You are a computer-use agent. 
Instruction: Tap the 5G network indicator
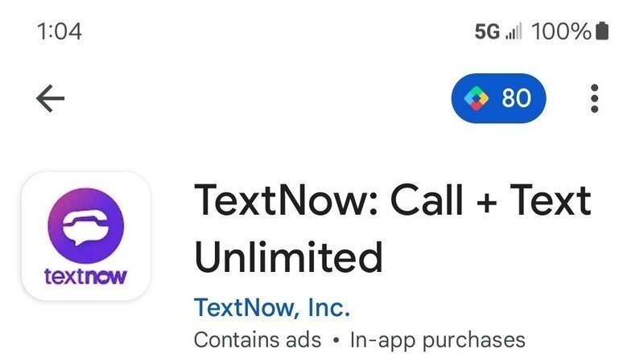pos(487,31)
